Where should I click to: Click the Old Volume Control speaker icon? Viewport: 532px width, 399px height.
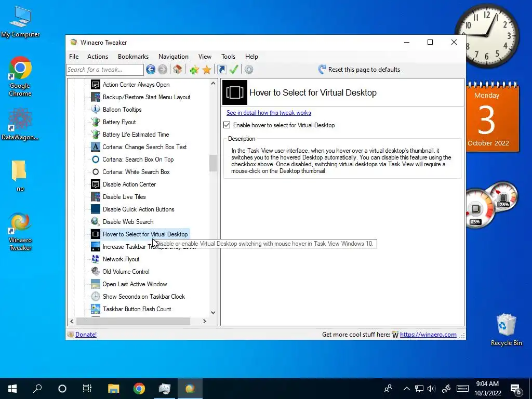[96, 271]
